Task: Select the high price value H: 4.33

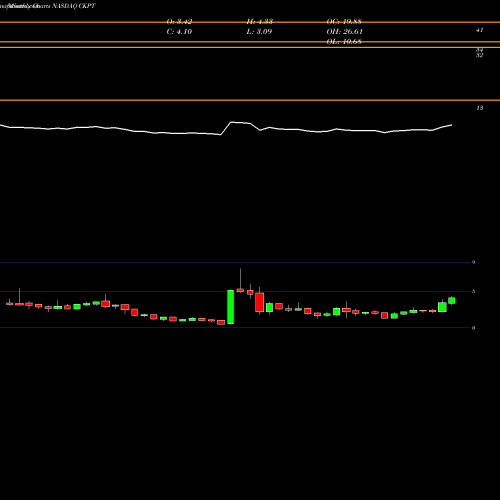Action: coord(260,22)
